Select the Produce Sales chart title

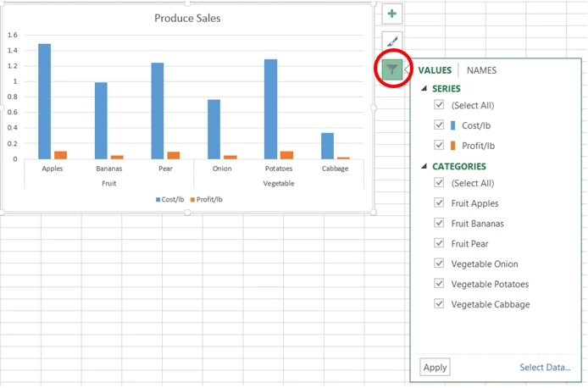click(x=187, y=18)
